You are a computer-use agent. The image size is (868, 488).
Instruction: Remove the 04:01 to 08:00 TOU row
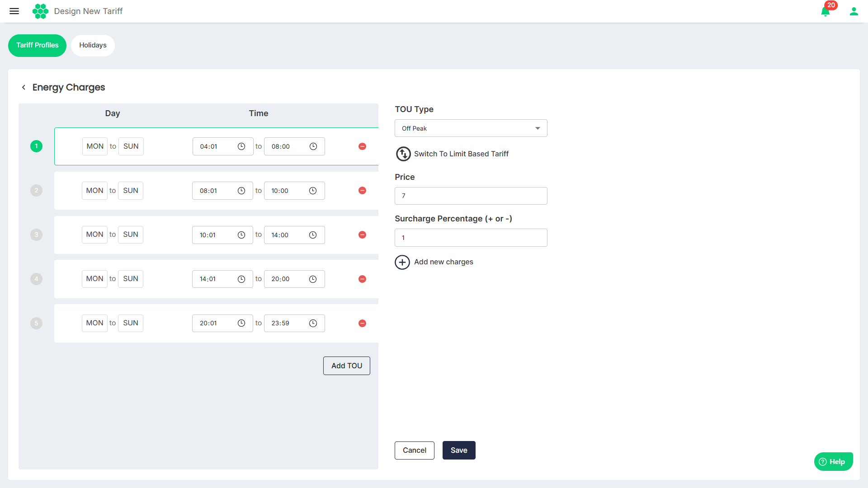click(362, 146)
